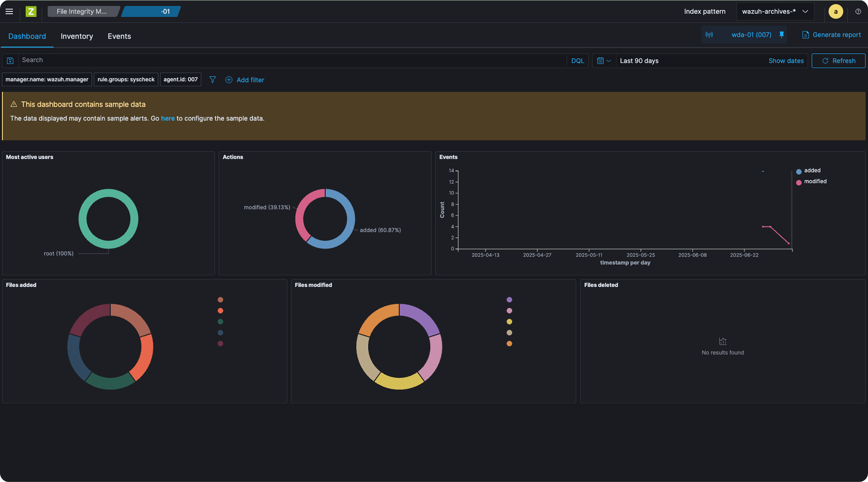Click the 'timestamp per day' axis label
Viewport: 868px width, 482px height.
(x=625, y=263)
